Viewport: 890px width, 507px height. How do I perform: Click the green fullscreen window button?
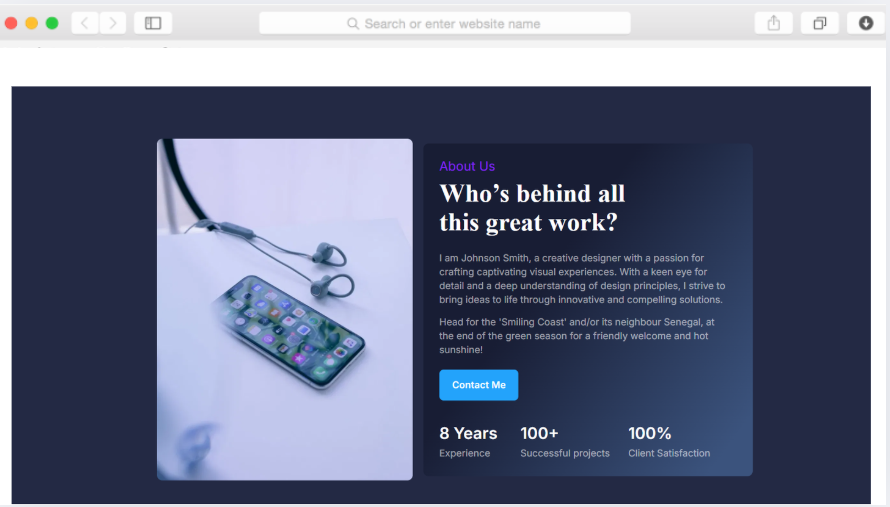coord(52,23)
